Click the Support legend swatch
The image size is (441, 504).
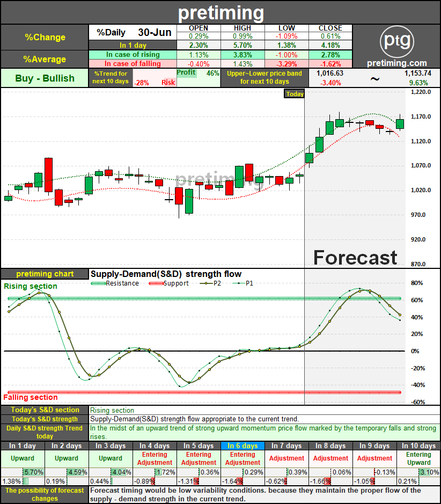(156, 283)
